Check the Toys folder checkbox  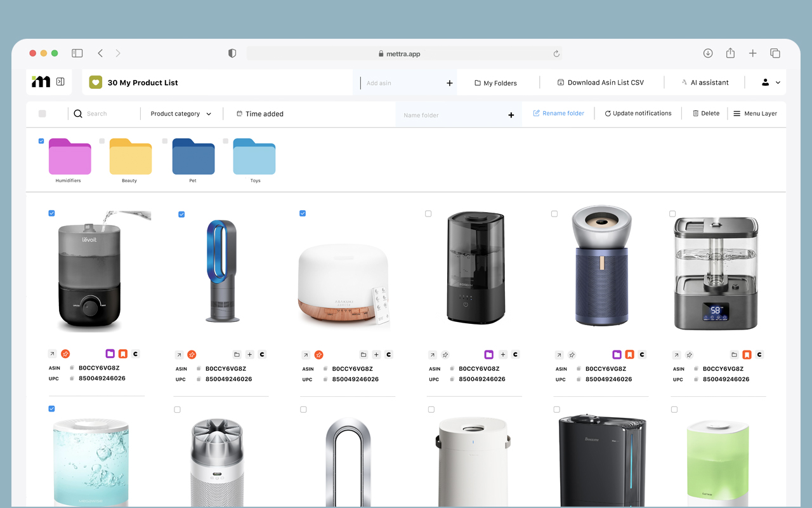(x=226, y=141)
